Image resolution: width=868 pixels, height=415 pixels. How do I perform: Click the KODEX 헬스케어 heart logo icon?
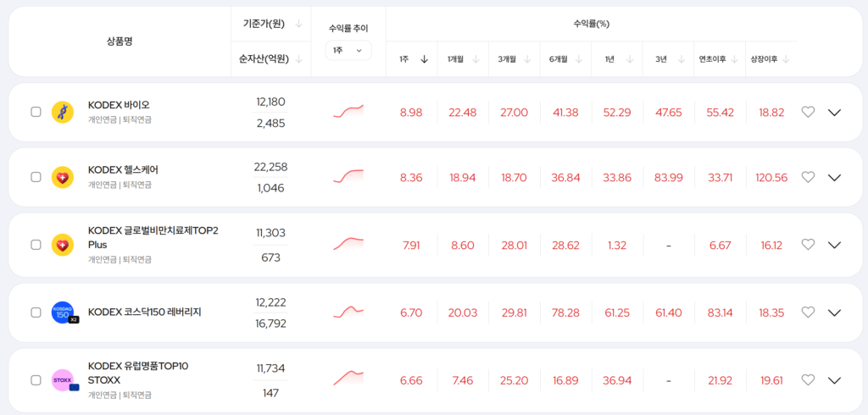[63, 177]
